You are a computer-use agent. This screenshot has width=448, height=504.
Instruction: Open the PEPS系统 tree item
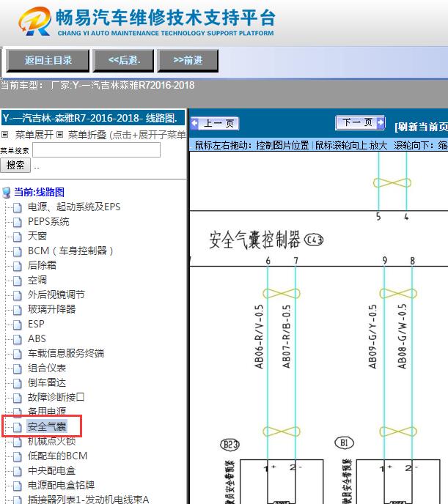click(x=48, y=221)
